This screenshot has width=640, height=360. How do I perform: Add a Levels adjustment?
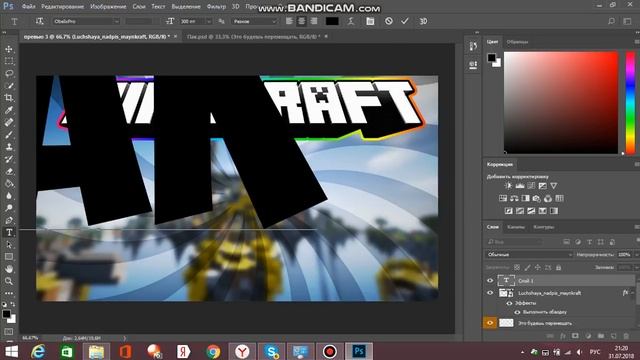click(520, 186)
